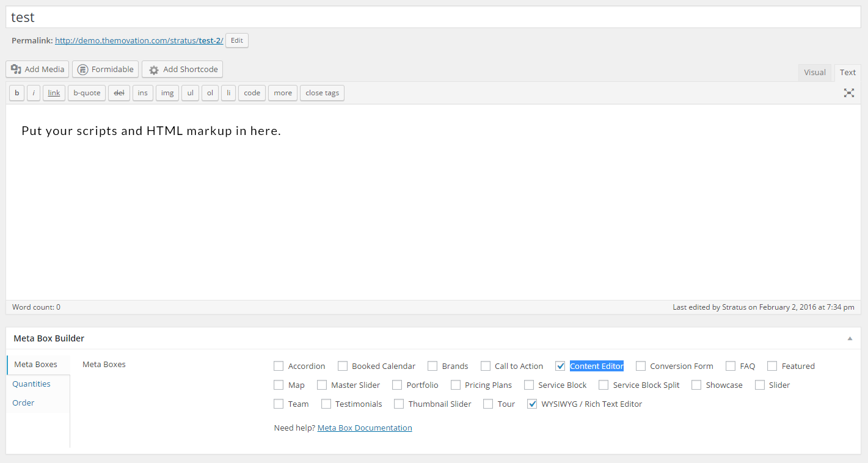Uncheck the Content Editor checkbox
Image resolution: width=868 pixels, height=463 pixels.
pos(560,366)
